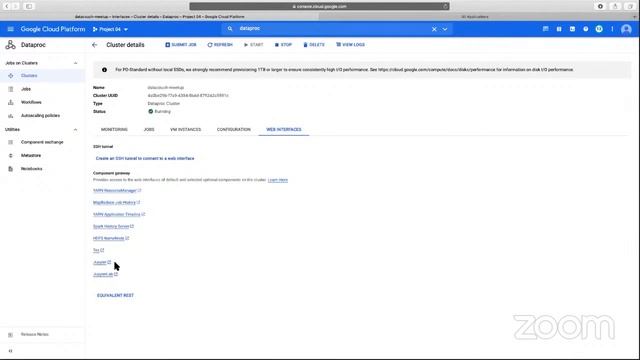Collapse the Utilities section
This screenshot has width=640, height=360.
click(75, 130)
